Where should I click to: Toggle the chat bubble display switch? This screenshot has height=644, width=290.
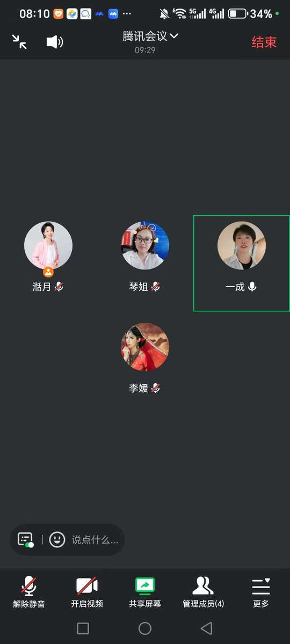(25, 539)
